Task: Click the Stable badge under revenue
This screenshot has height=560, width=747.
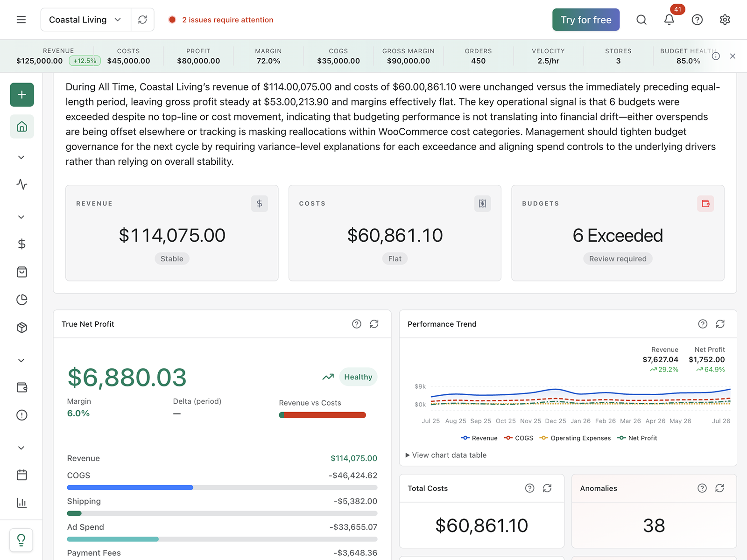Action: click(x=172, y=259)
